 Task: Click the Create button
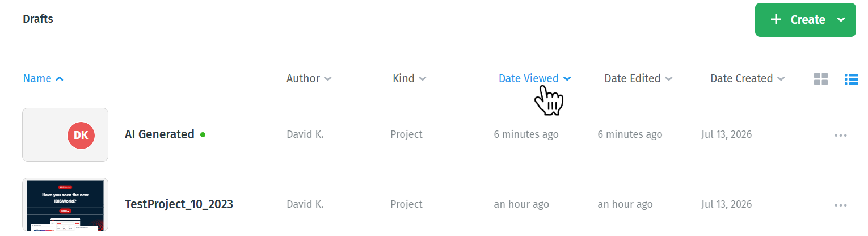click(805, 20)
